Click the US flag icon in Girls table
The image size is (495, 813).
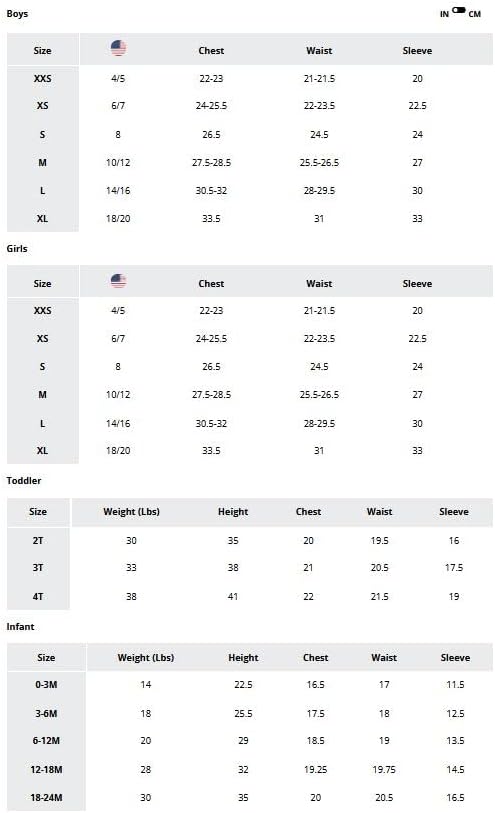coord(118,281)
